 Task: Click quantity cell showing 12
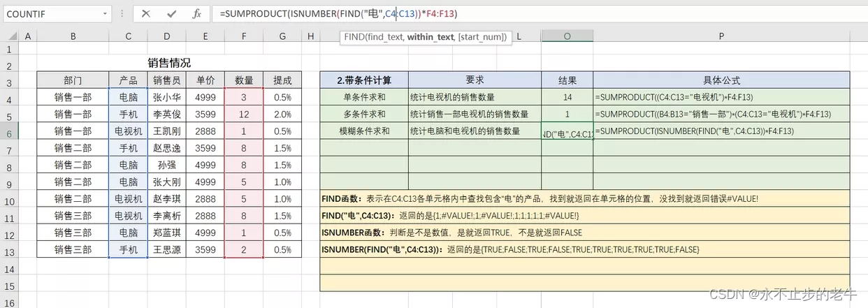[244, 115]
